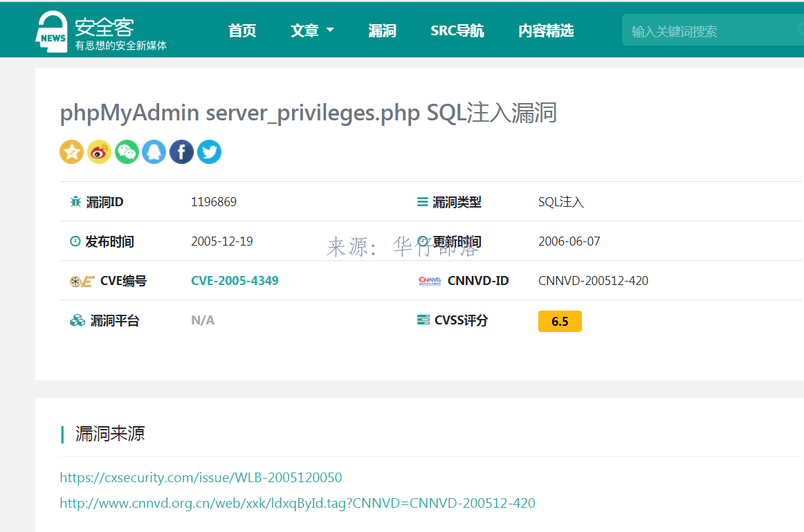Image resolution: width=804 pixels, height=532 pixels.
Task: Click the 漏洞平台 label
Action: coord(115,321)
